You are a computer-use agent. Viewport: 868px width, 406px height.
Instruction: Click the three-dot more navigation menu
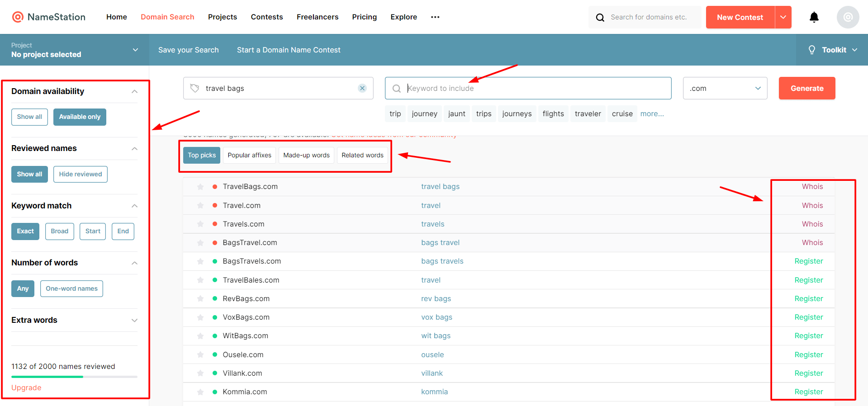[x=435, y=17]
